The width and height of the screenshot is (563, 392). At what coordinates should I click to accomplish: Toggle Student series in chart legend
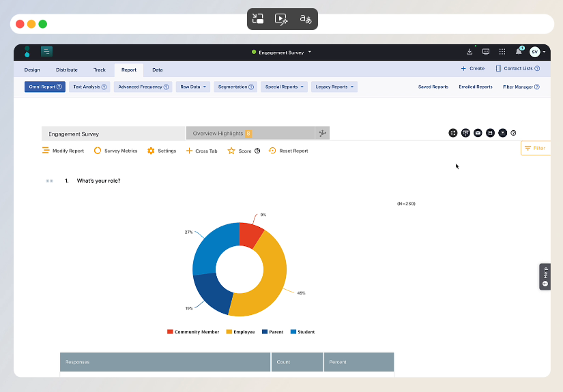click(302, 332)
